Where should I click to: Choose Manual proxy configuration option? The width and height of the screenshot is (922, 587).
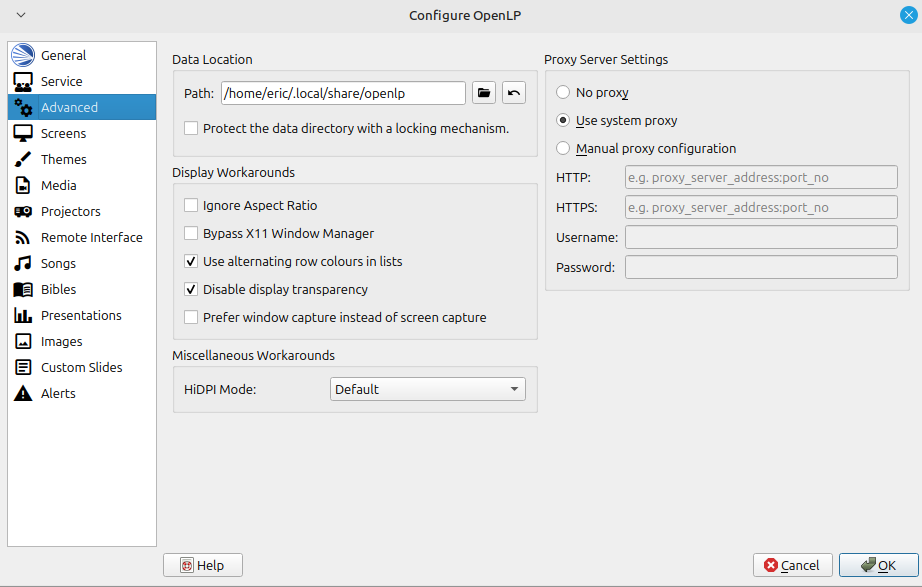click(563, 148)
